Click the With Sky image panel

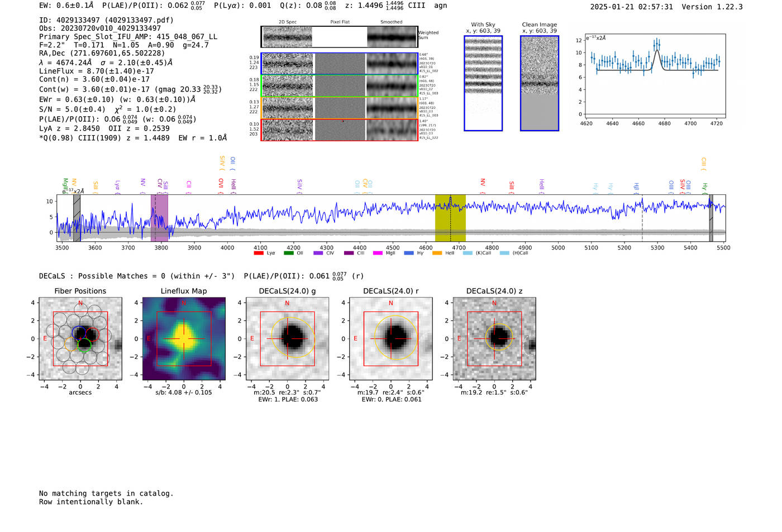tap(483, 83)
